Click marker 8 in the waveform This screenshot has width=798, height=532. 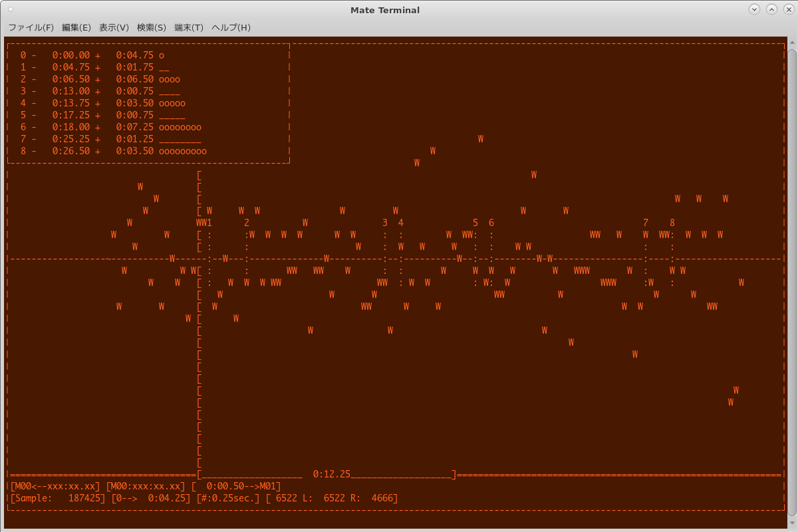(x=672, y=223)
